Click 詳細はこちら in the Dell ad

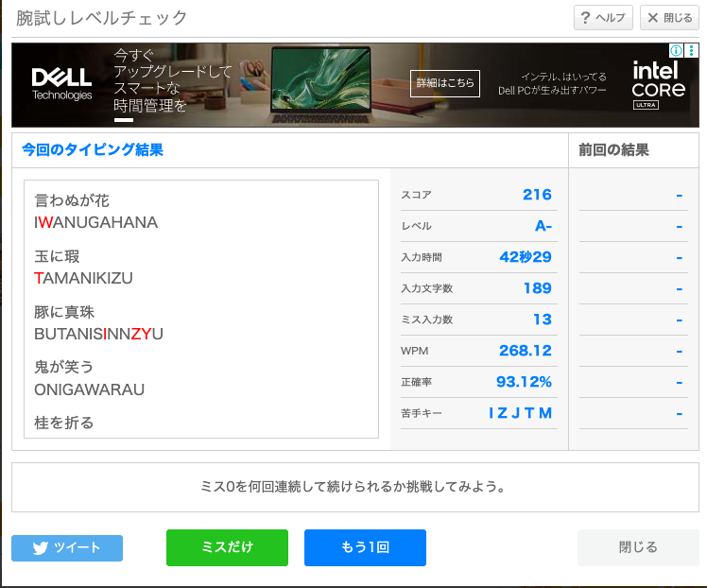click(x=444, y=83)
